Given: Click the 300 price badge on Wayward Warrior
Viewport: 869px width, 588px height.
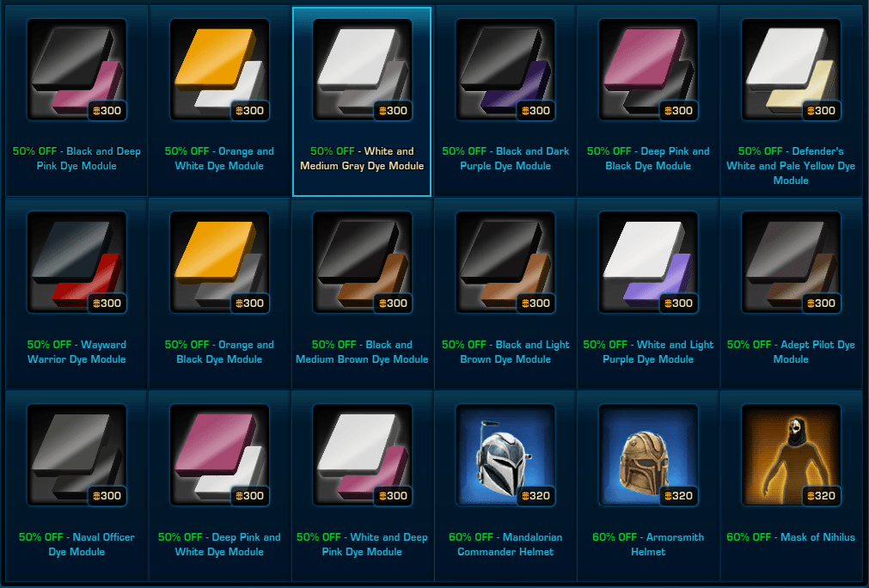Looking at the screenshot, I should [x=107, y=303].
